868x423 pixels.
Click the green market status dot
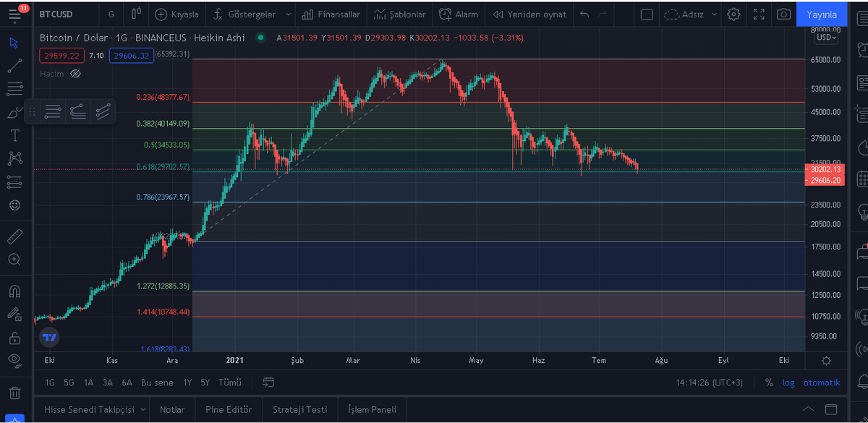(x=260, y=38)
